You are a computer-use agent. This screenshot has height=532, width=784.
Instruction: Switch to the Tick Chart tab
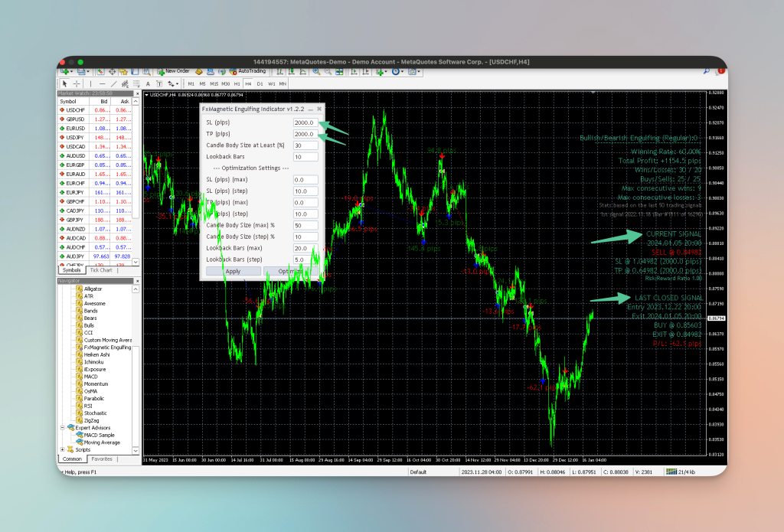click(100, 269)
